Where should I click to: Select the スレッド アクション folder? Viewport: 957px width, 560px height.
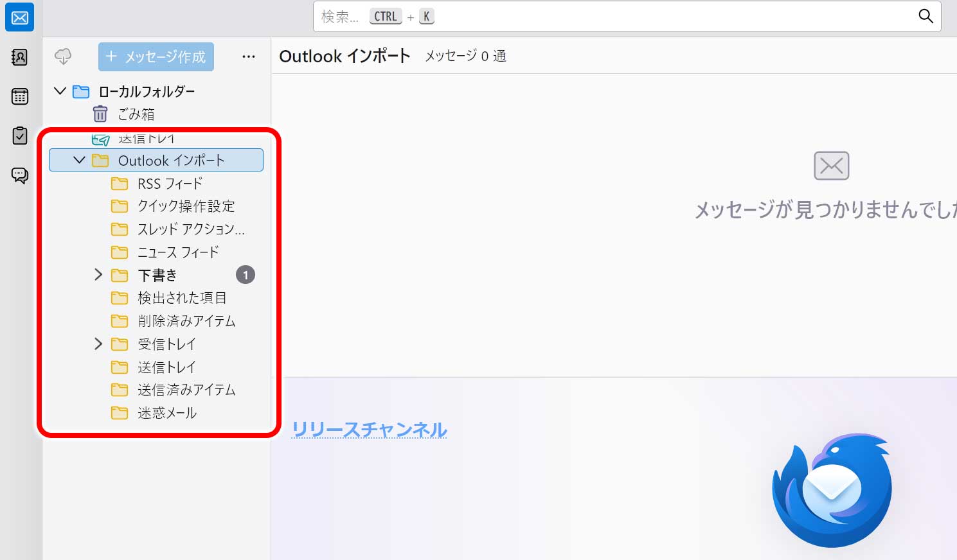156,229
